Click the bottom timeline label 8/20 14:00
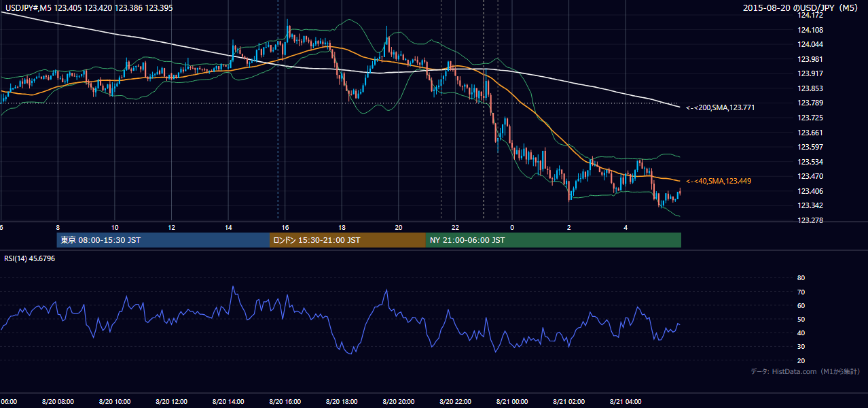The image size is (868, 408). point(228,401)
